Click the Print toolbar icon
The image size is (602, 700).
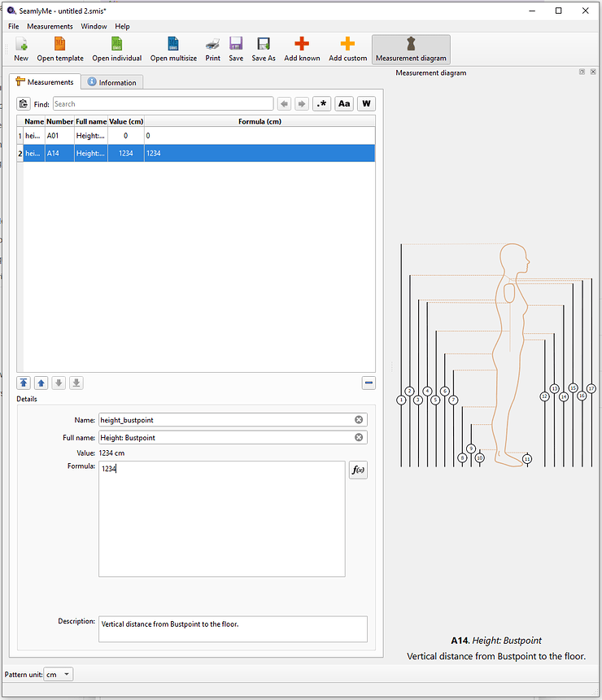[212, 49]
